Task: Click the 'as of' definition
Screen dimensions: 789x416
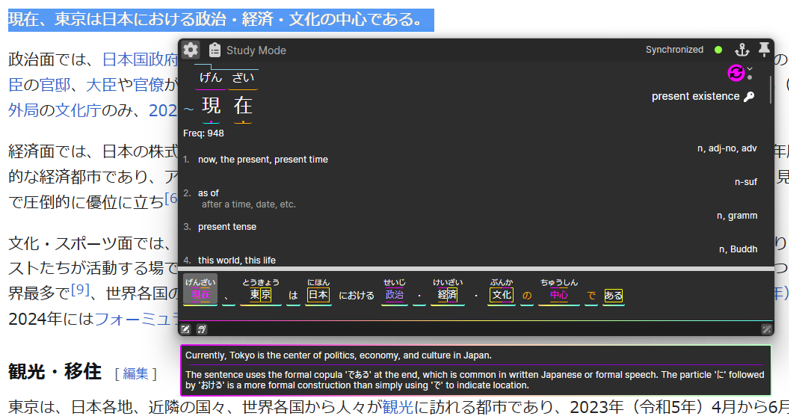Action: point(208,193)
